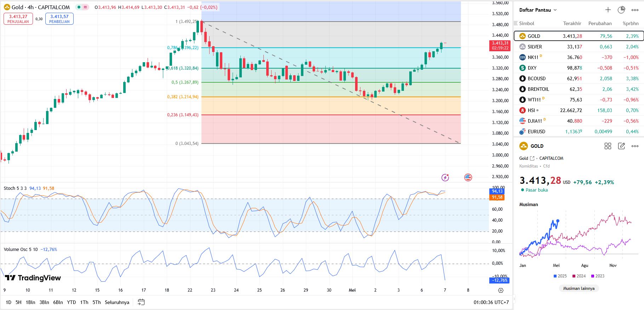The width and height of the screenshot is (644, 310).
Task: Click the external link icon next to Gold
Action: click(532, 158)
